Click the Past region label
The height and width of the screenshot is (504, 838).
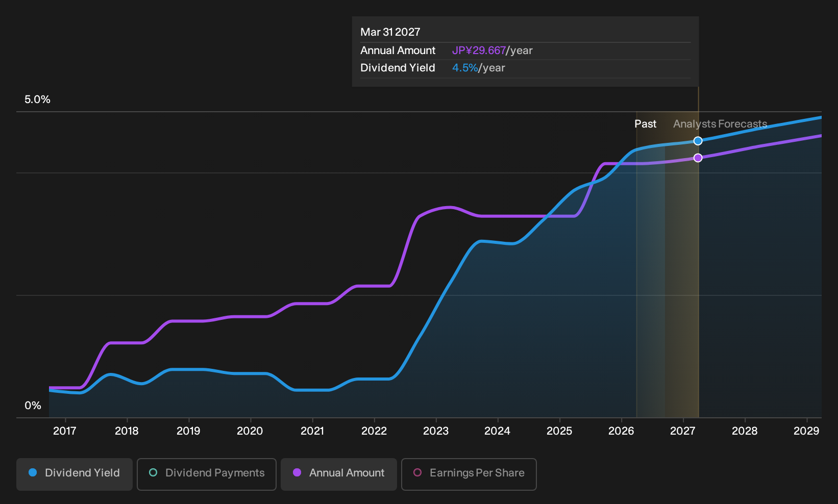tap(645, 124)
